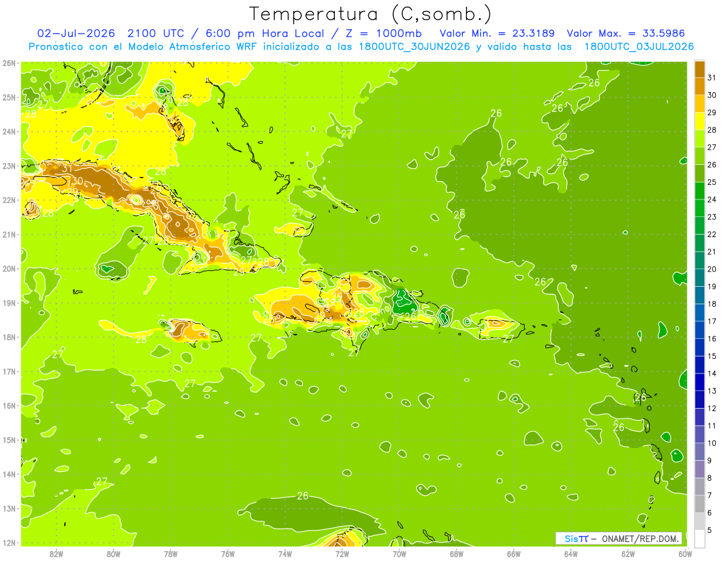Image resolution: width=728 pixels, height=562 pixels.
Task: Click the '17N' latitude axis label
Action: coord(8,372)
